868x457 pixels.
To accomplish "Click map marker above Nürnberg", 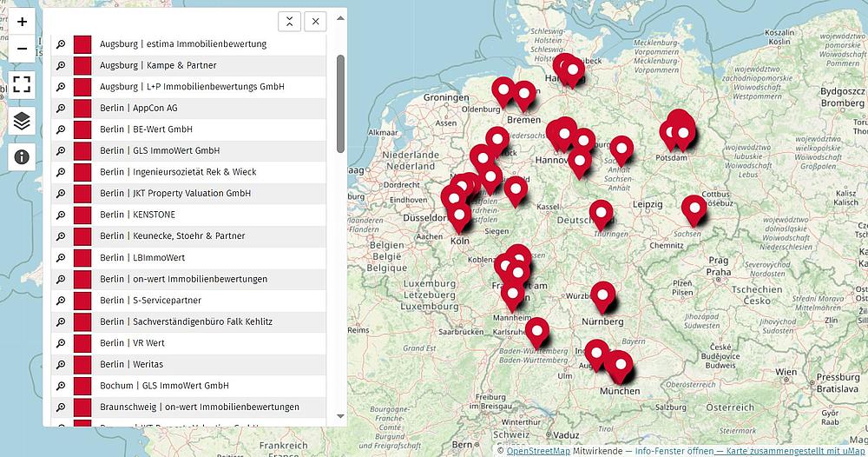I will 603,297.
